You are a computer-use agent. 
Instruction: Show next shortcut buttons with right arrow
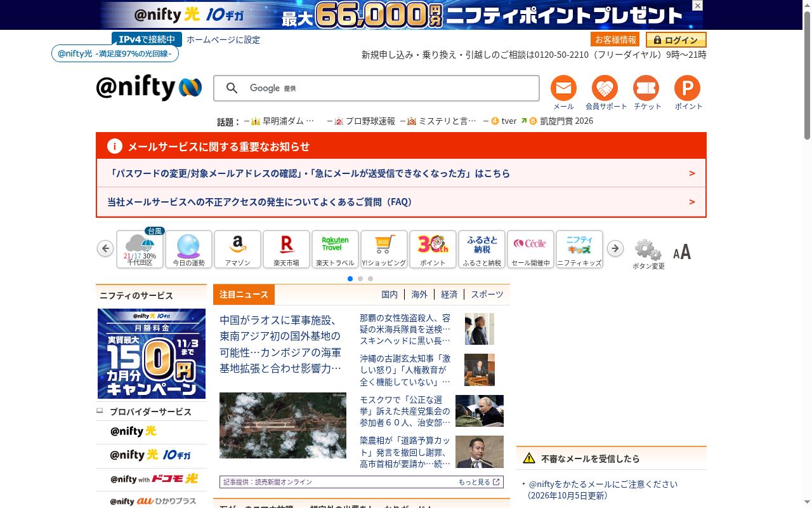(615, 248)
